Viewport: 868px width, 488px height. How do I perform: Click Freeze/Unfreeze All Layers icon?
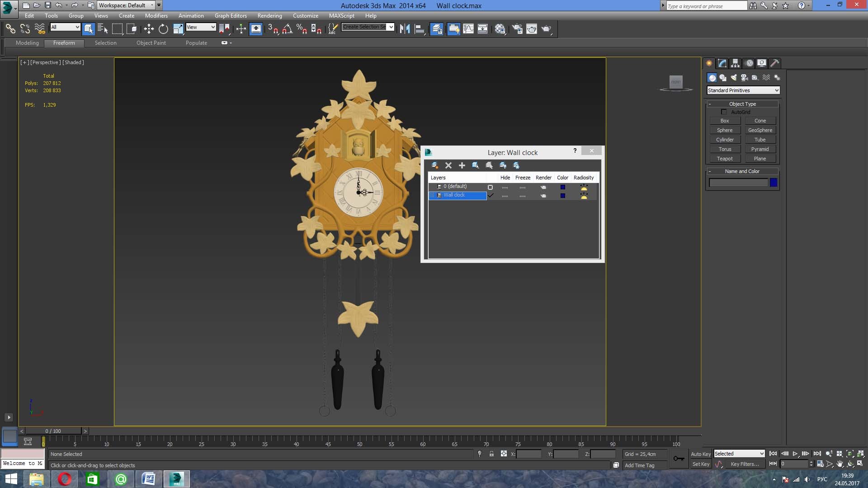pos(516,165)
